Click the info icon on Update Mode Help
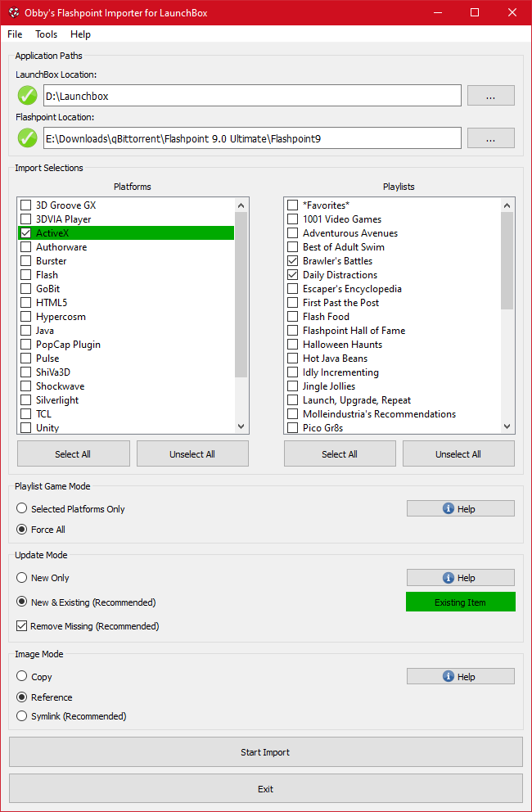The height and width of the screenshot is (812, 532). click(449, 578)
